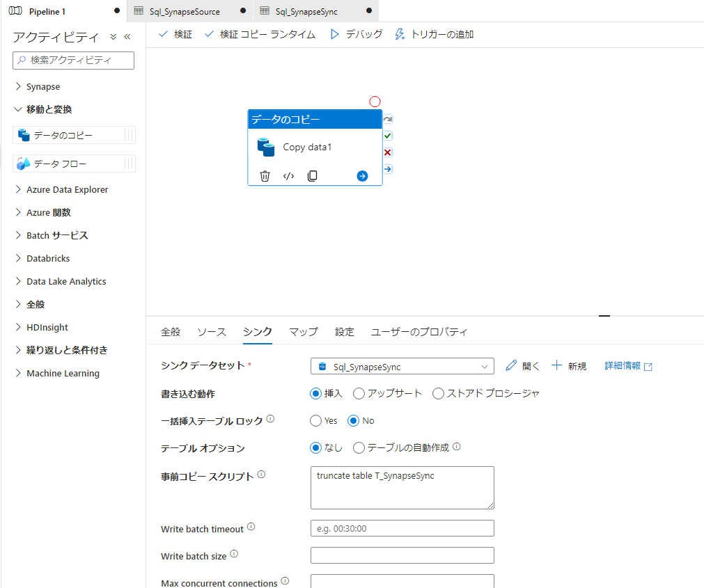Select the ストアド プロシージャ radio option
704x588 pixels.
(x=439, y=394)
